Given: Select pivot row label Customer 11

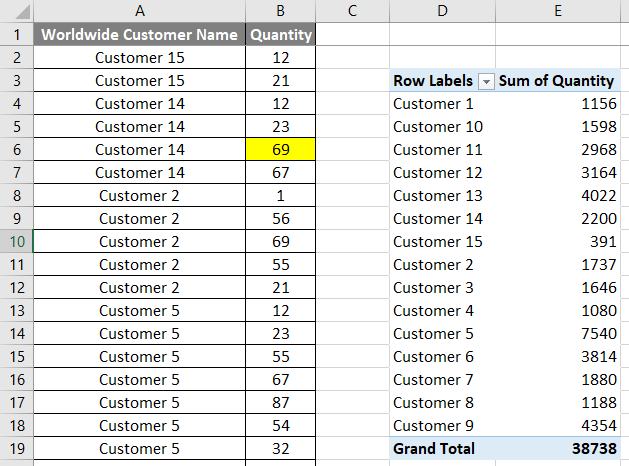Looking at the screenshot, I should click(442, 150).
